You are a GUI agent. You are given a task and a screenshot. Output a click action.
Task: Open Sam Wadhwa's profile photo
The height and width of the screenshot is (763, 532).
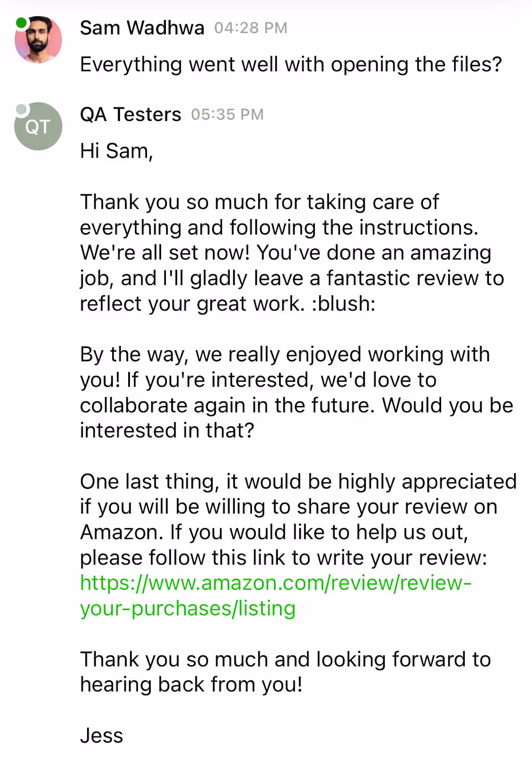(39, 40)
